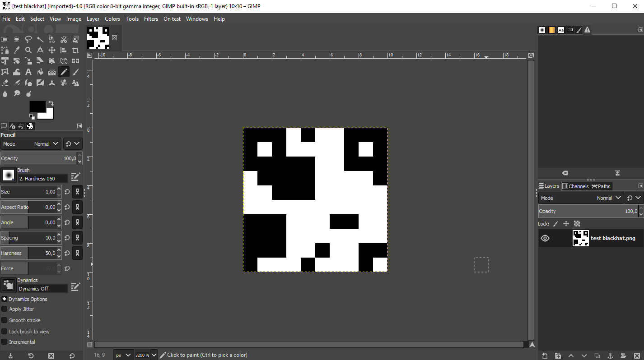Viewport: 644px width, 360px height.
Task: Open the Colors menu
Action: pos(112,19)
